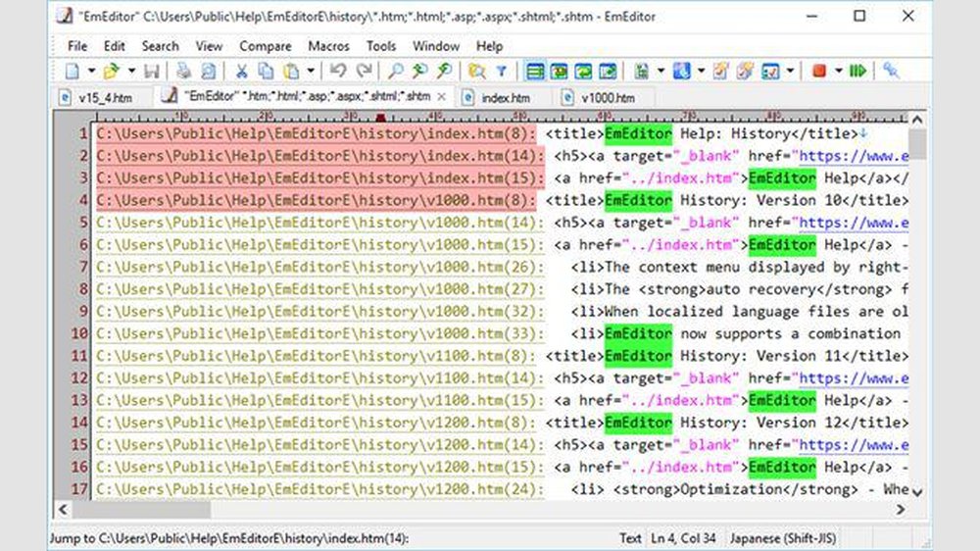Click the New file icon

coord(73,72)
